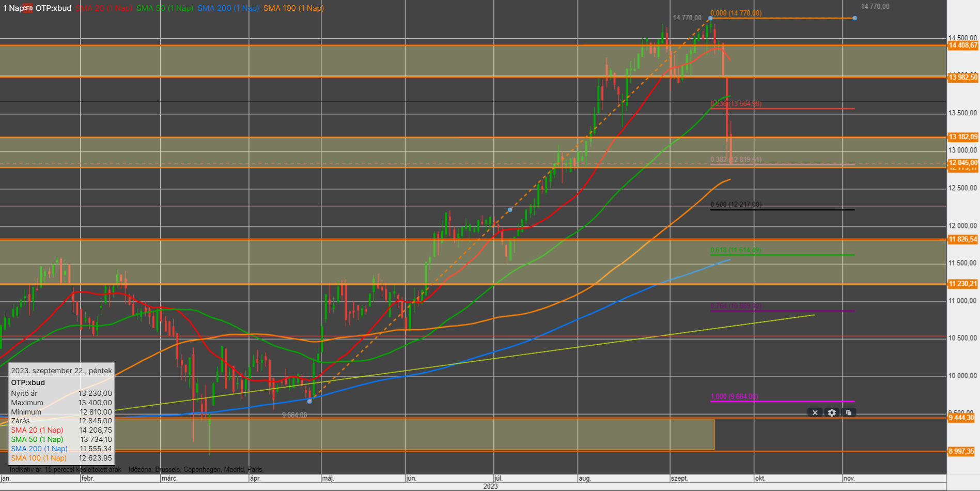Click the 8 997,35 price tag on axis
Viewport: 980px width, 491px height.
961,451
